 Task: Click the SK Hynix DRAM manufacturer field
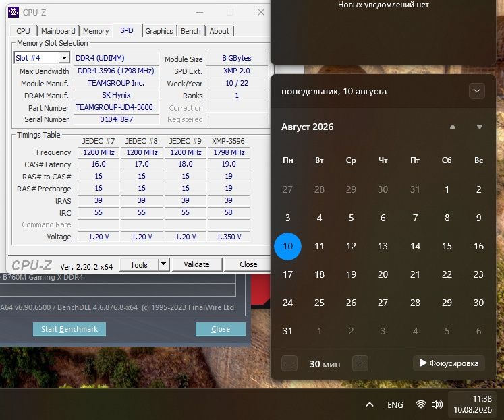click(116, 95)
